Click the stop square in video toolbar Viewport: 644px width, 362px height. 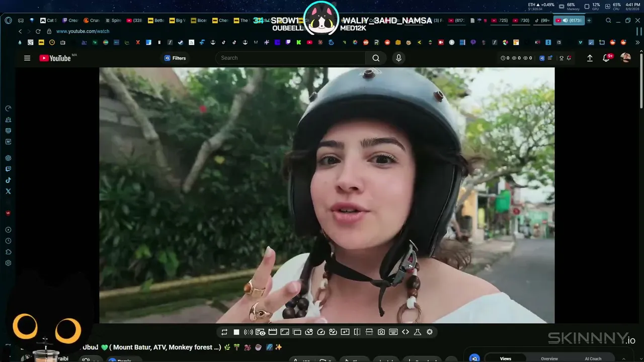pos(236,332)
